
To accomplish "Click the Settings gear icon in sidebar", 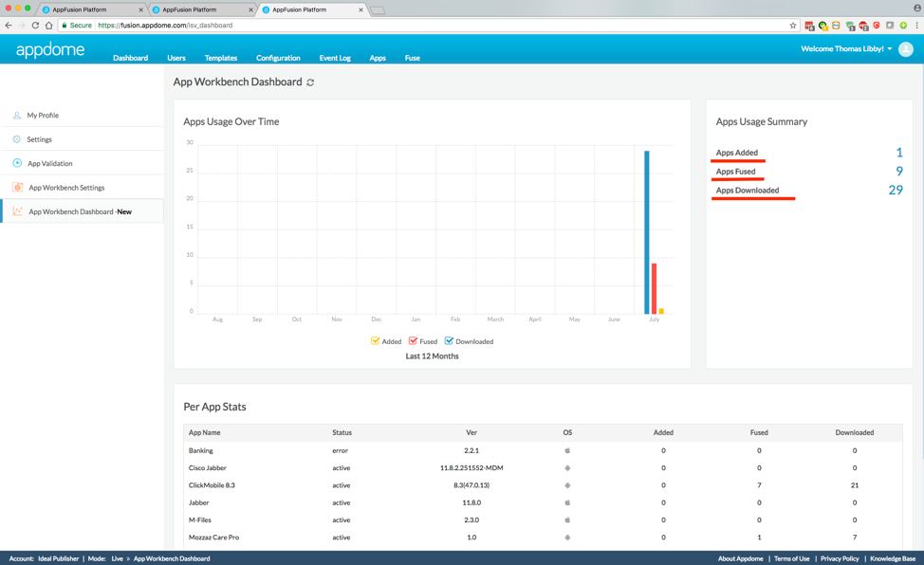I will click(16, 139).
